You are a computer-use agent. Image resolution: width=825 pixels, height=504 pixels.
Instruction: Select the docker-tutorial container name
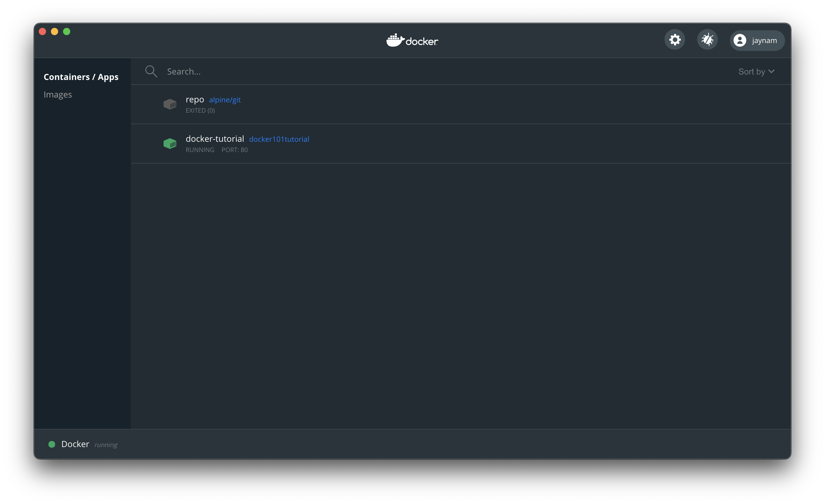215,139
